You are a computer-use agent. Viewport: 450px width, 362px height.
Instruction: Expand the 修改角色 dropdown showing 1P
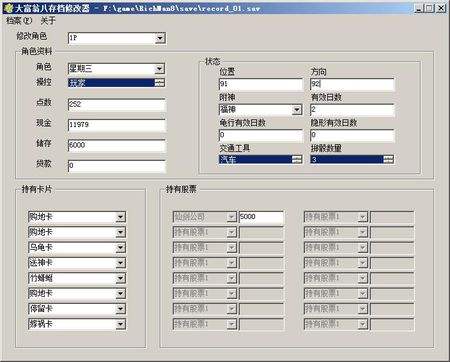160,38
